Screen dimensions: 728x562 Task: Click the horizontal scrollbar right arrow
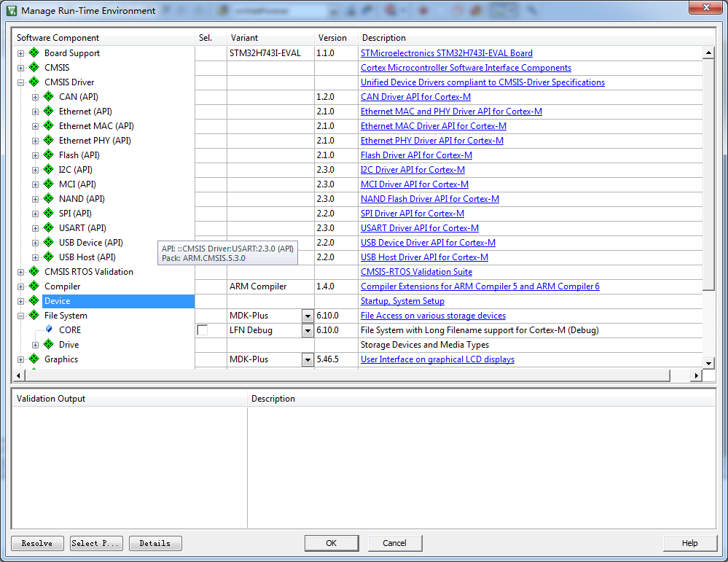695,375
